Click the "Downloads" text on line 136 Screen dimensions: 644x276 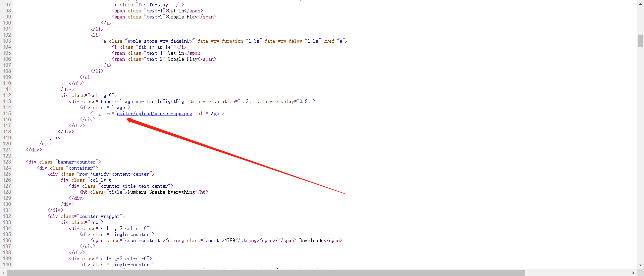(x=311, y=241)
